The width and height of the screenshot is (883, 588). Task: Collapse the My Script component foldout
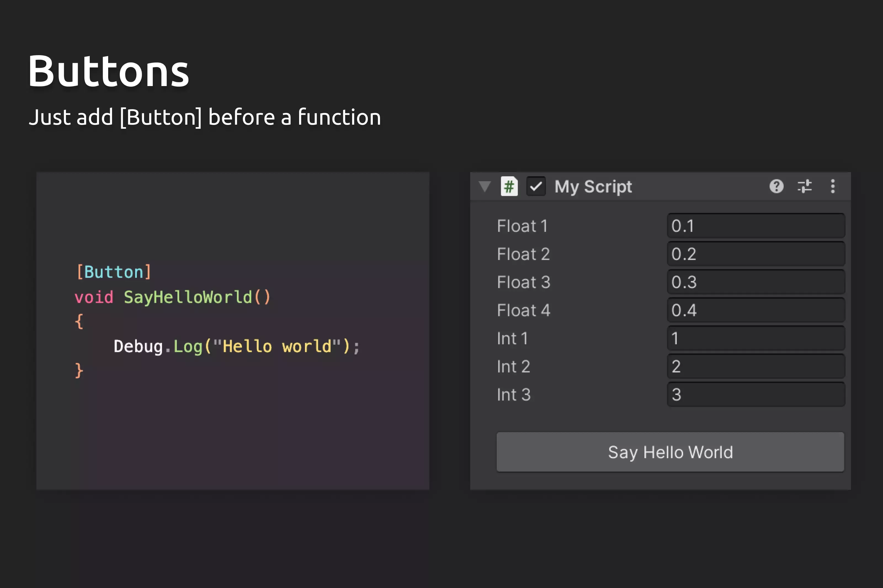coord(485,186)
